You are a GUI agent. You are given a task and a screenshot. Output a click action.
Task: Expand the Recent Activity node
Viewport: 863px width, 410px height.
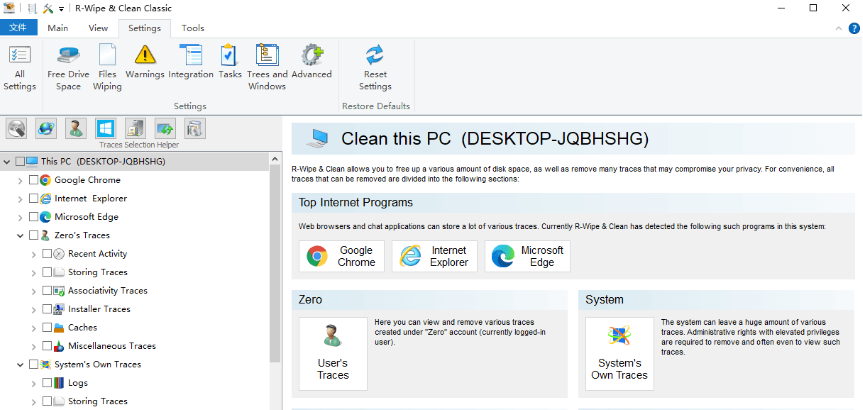click(34, 254)
